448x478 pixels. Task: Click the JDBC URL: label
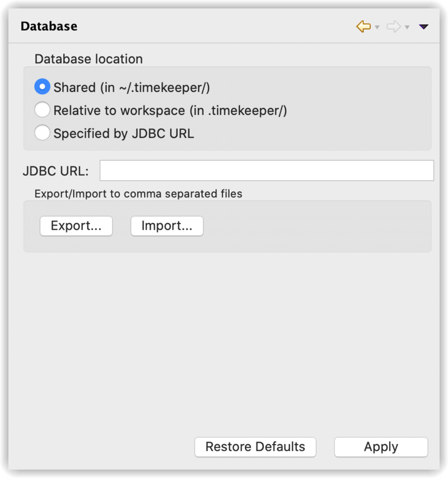pyautogui.click(x=56, y=171)
